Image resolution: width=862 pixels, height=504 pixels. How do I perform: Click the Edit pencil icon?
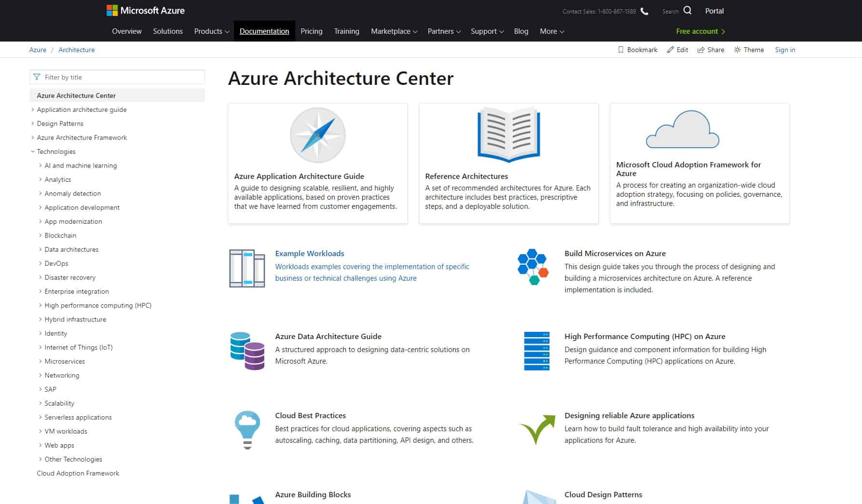[670, 50]
